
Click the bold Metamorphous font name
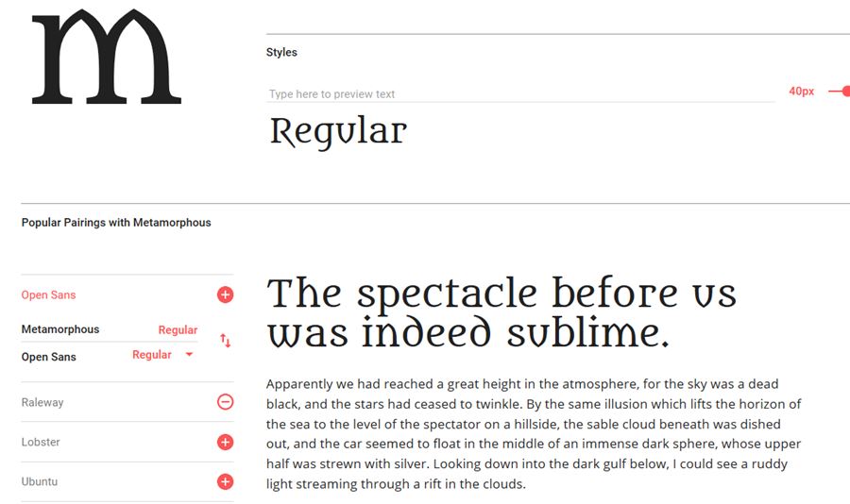60,329
